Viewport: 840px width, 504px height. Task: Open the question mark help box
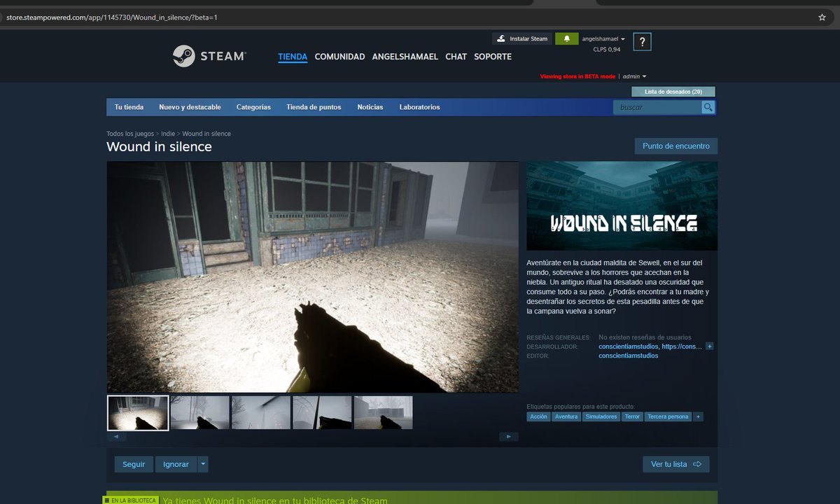(x=643, y=42)
